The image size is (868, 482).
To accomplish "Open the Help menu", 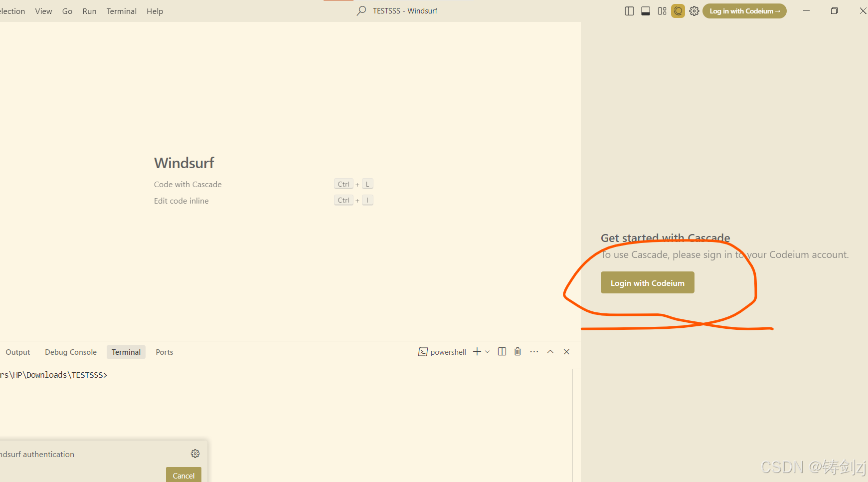I will pyautogui.click(x=155, y=11).
